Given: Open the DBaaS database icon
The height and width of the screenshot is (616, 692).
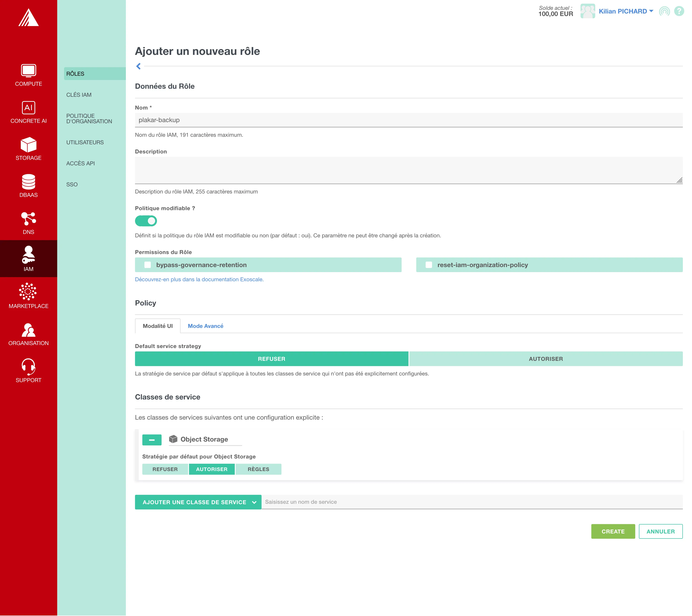Looking at the screenshot, I should [28, 181].
